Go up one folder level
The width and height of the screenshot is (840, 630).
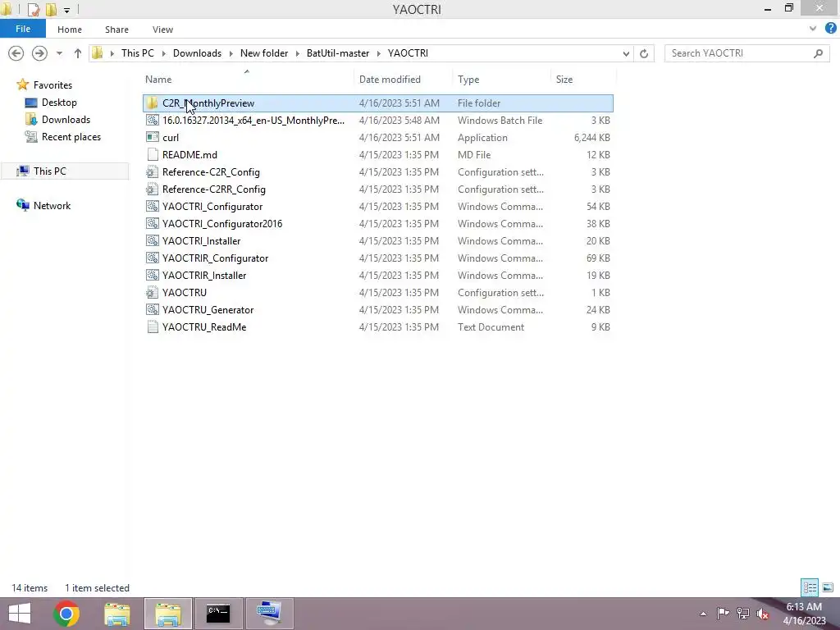[78, 53]
